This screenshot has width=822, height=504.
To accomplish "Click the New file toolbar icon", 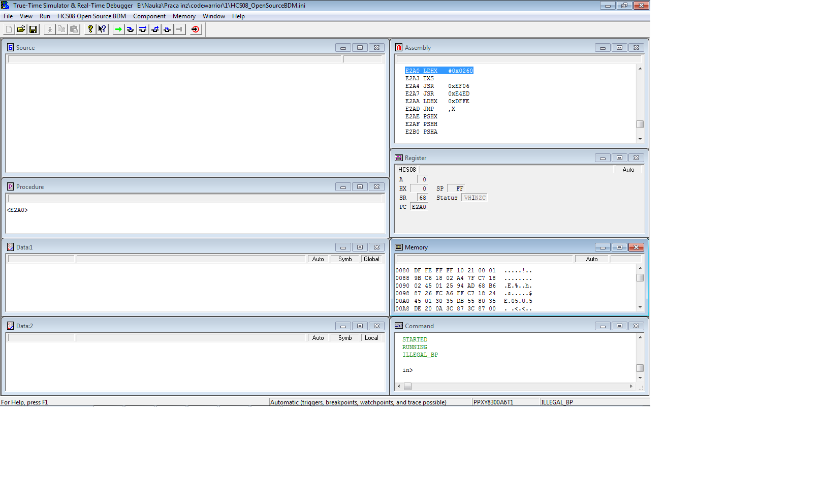I will tap(9, 29).
